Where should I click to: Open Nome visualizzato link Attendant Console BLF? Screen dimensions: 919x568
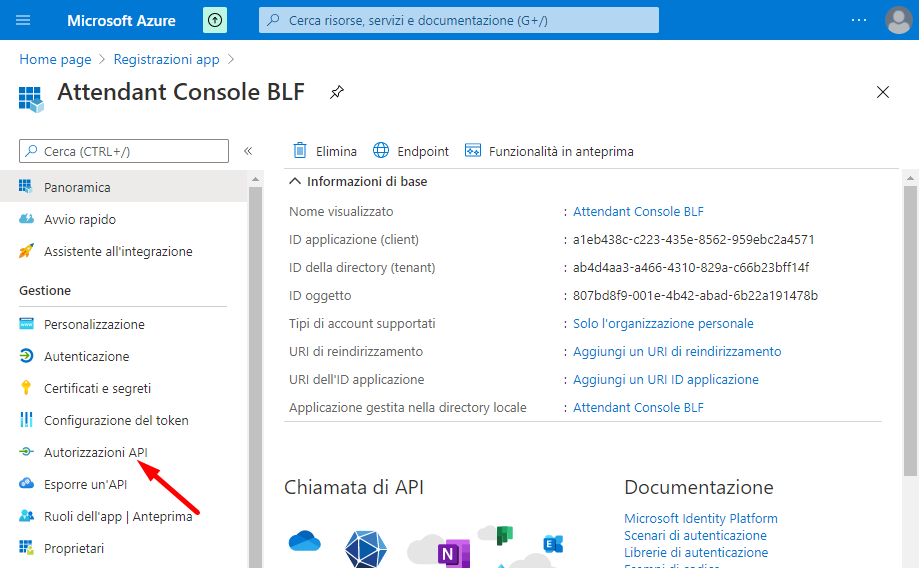pyautogui.click(x=638, y=212)
